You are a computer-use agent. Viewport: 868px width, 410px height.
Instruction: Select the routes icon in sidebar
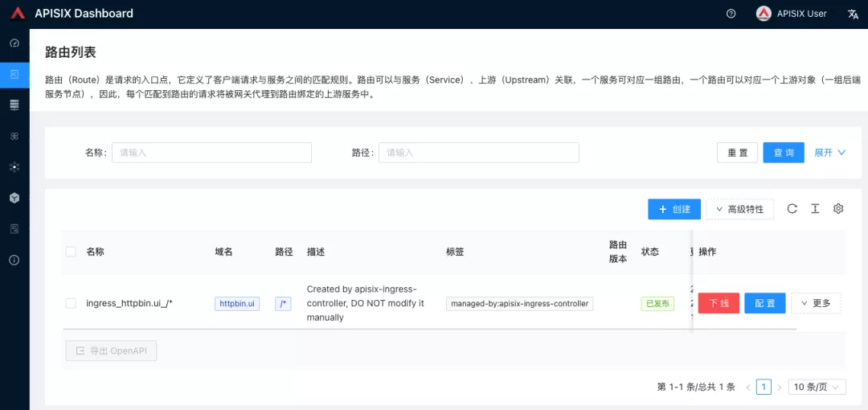coord(15,74)
